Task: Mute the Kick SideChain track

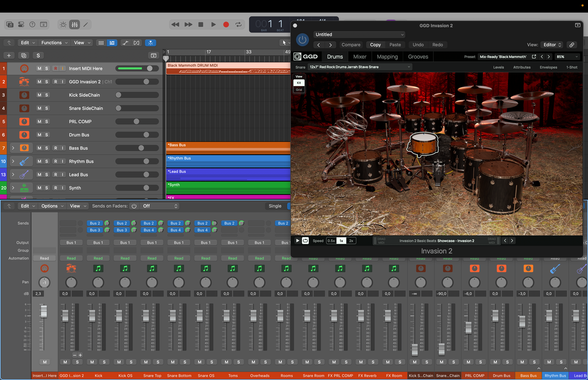Action: (x=39, y=95)
